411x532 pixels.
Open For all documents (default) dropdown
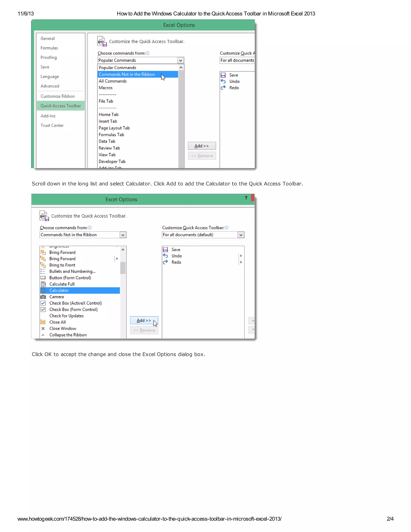point(241,235)
